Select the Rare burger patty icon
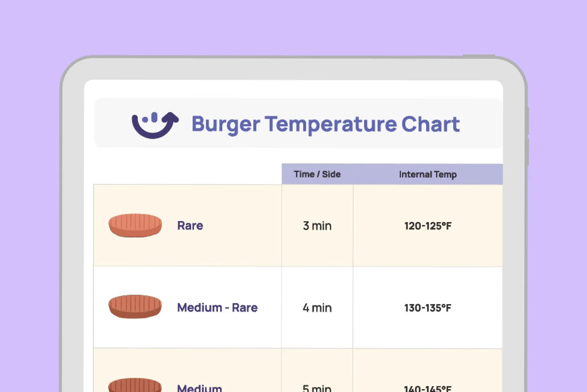 point(135,225)
